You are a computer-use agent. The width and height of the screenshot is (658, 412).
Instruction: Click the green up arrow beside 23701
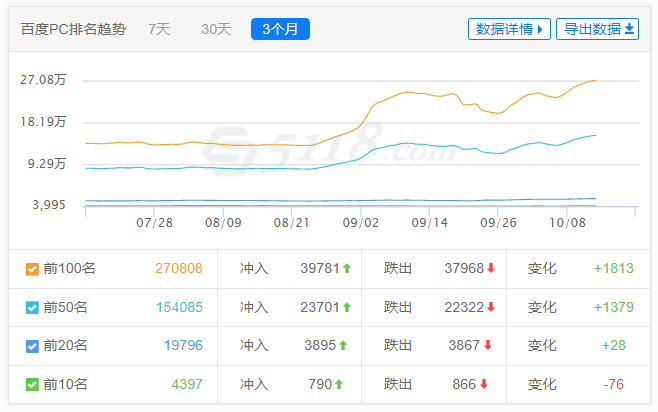tap(347, 307)
